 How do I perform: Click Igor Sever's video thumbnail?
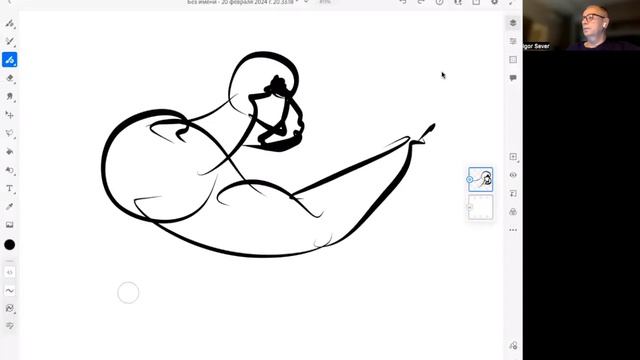point(581,25)
